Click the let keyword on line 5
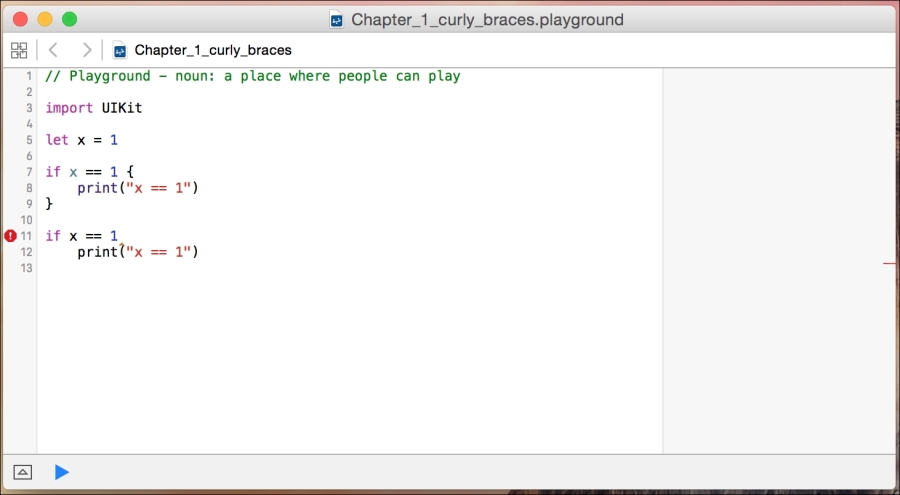 click(57, 140)
